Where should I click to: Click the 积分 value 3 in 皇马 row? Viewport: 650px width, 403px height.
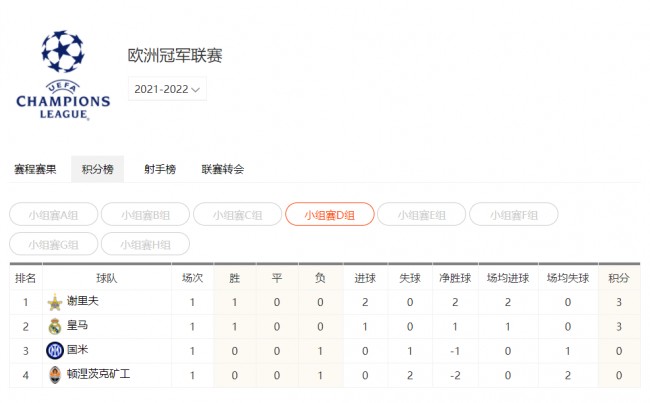[619, 327]
